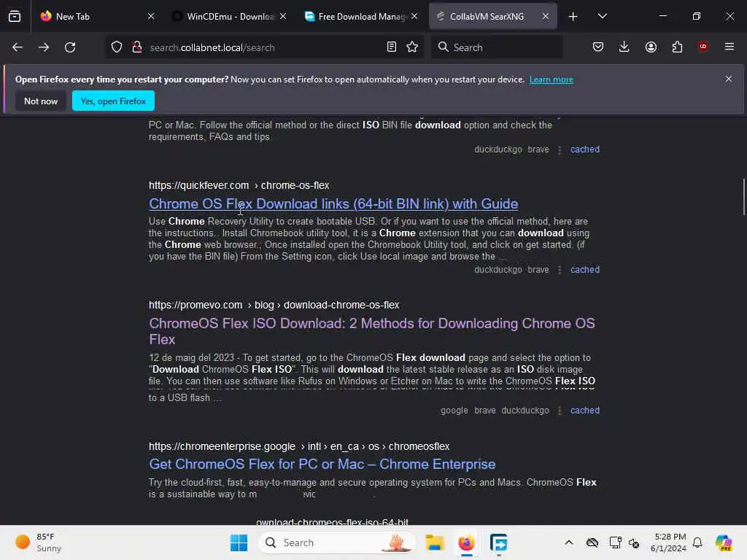The height and width of the screenshot is (560, 747).
Task: Show hidden system tray icons
Action: coord(569,542)
